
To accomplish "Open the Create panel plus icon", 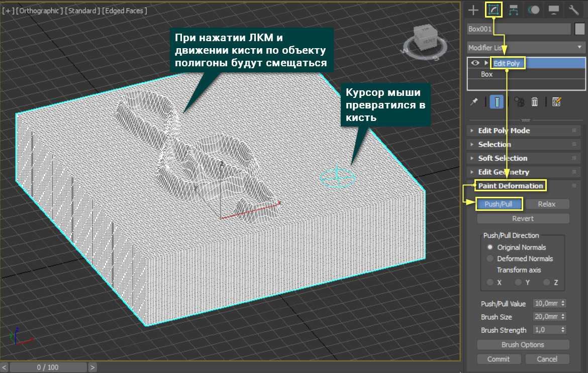I will click(472, 10).
